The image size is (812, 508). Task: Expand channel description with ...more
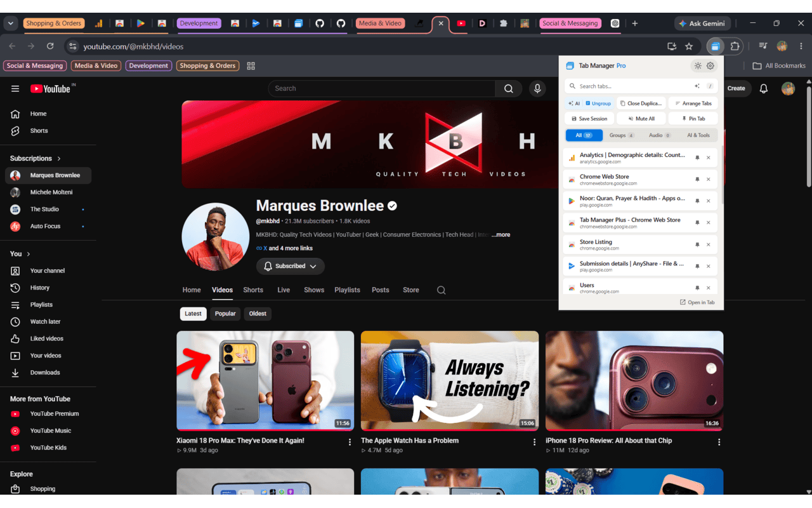[501, 234]
